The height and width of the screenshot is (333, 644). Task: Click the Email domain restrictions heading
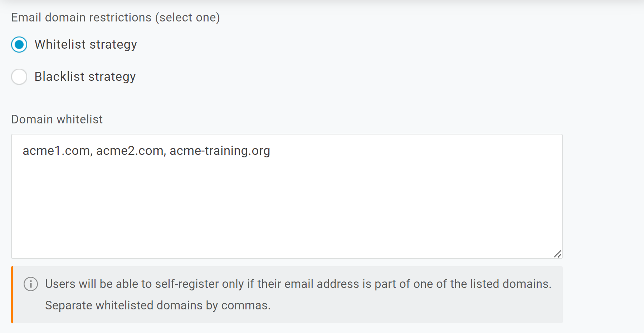coord(115,17)
